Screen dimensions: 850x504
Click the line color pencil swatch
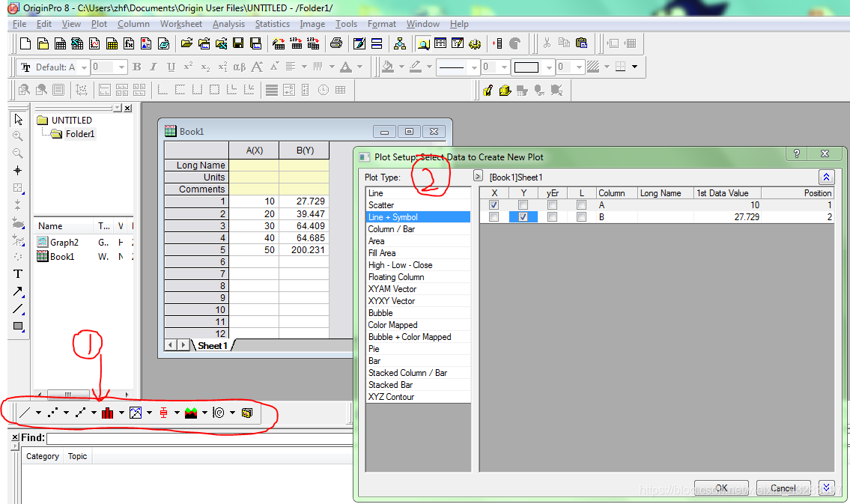(x=416, y=67)
